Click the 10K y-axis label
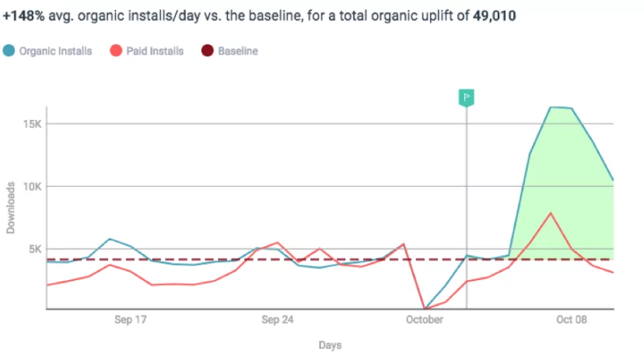This screenshot has height=358, width=644. pos(31,187)
